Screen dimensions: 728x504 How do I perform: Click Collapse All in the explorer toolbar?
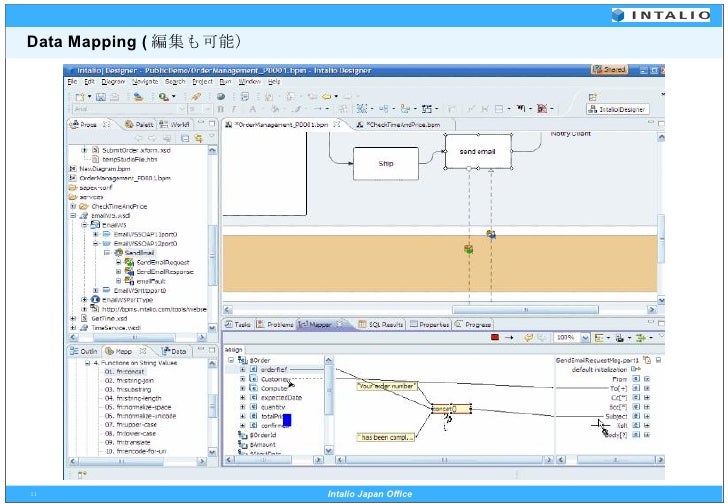(185, 138)
